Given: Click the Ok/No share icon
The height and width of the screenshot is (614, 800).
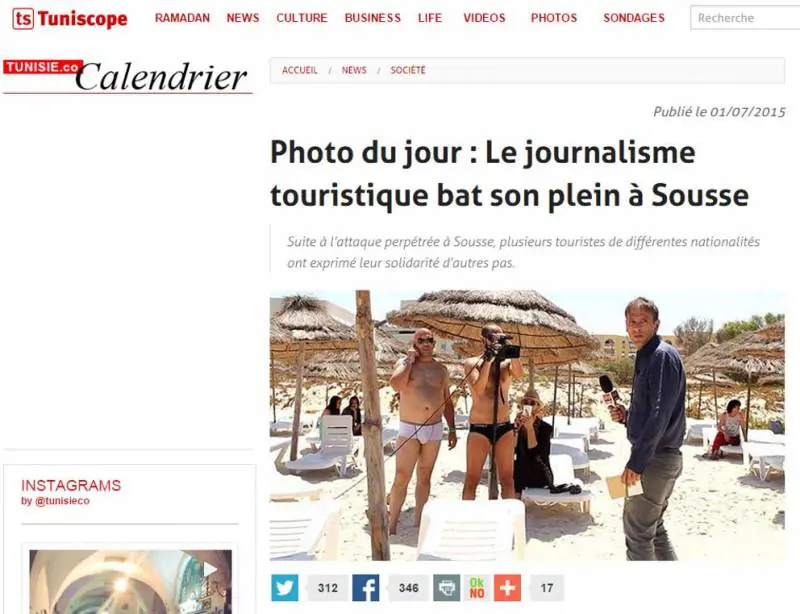Looking at the screenshot, I should pyautogui.click(x=477, y=587).
